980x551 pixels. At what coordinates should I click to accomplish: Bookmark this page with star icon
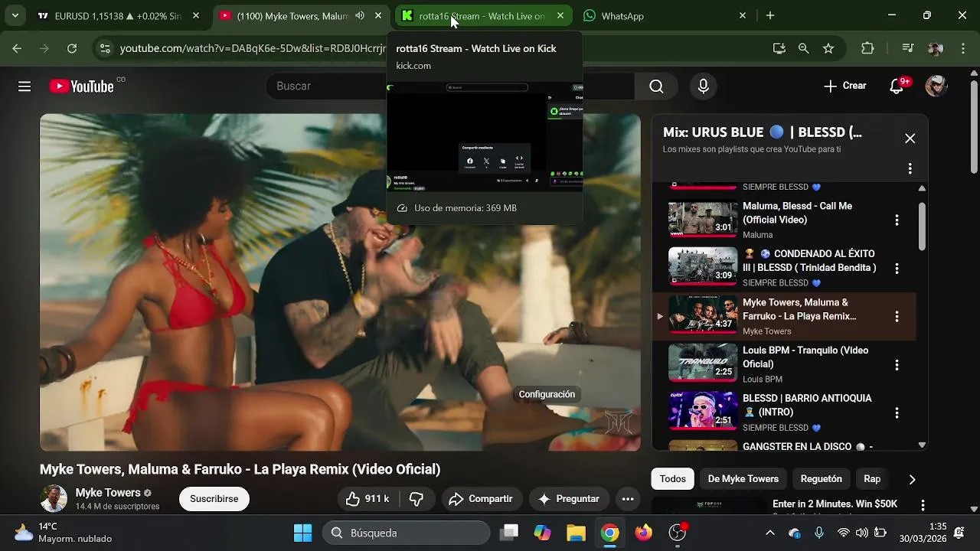tap(828, 48)
